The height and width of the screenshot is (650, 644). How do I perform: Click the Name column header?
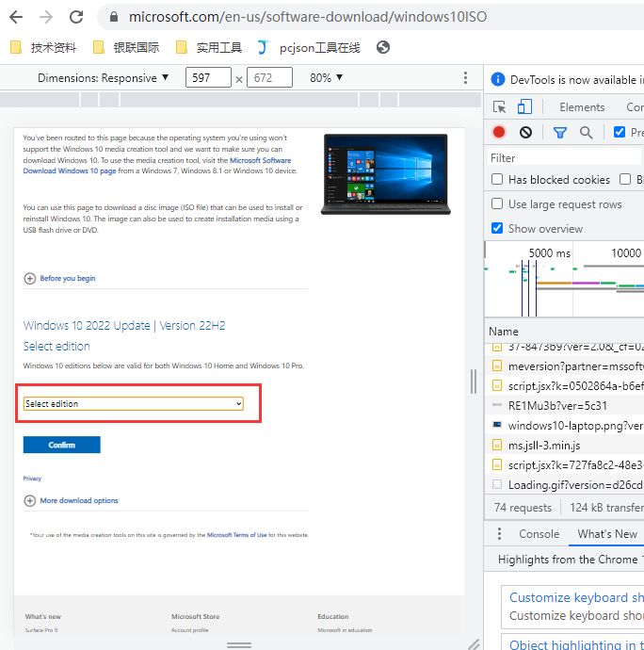click(504, 332)
